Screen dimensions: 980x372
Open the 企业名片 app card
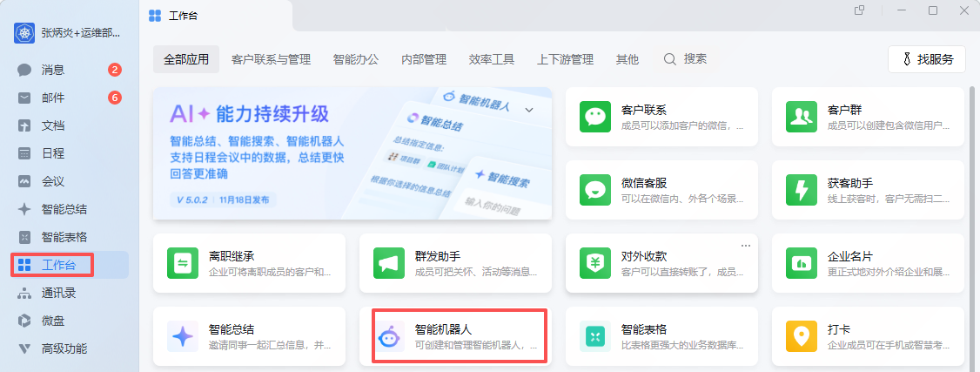tap(868, 263)
